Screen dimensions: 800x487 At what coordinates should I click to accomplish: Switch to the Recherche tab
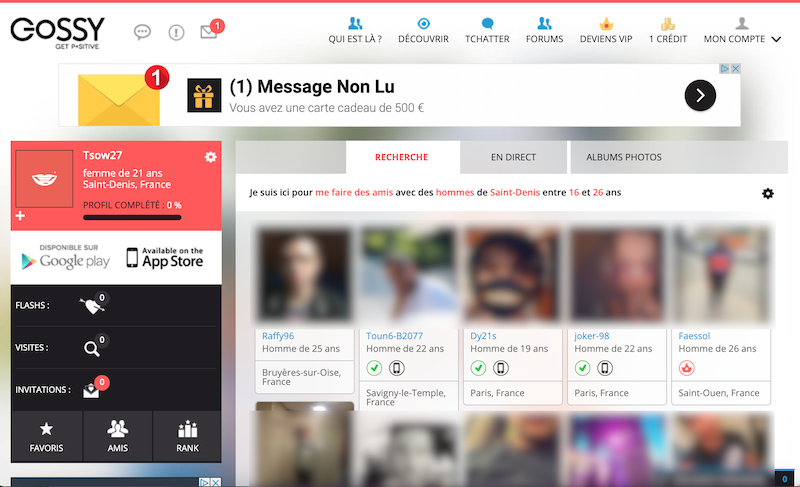(x=402, y=157)
